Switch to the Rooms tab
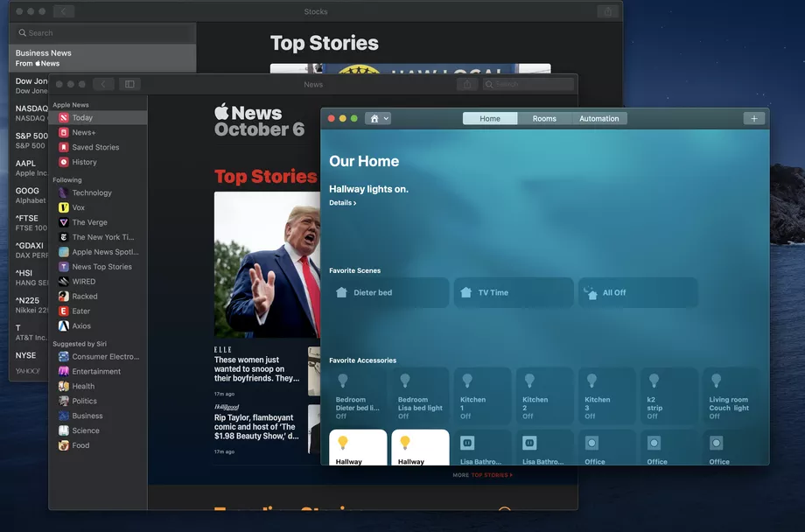 click(x=544, y=119)
